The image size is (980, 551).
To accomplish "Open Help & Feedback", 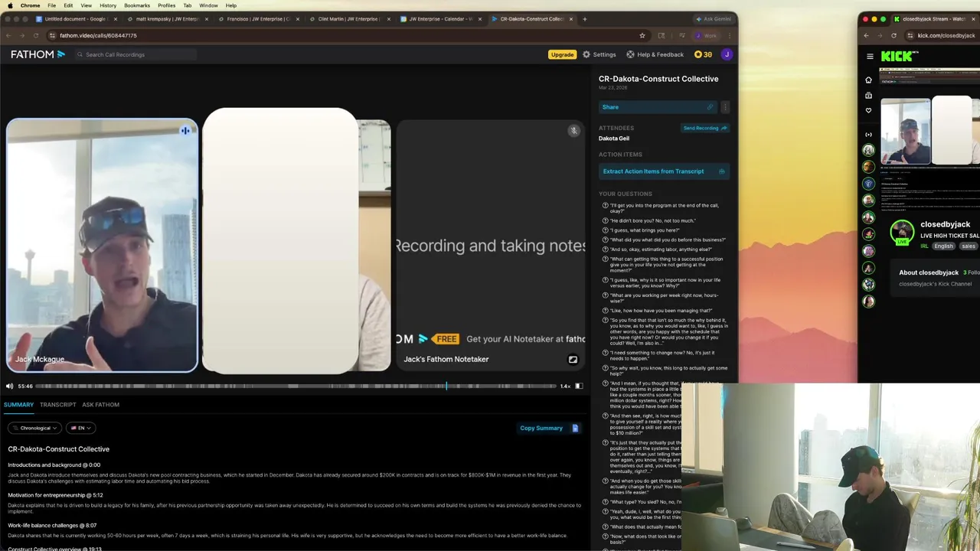I will [x=655, y=54].
